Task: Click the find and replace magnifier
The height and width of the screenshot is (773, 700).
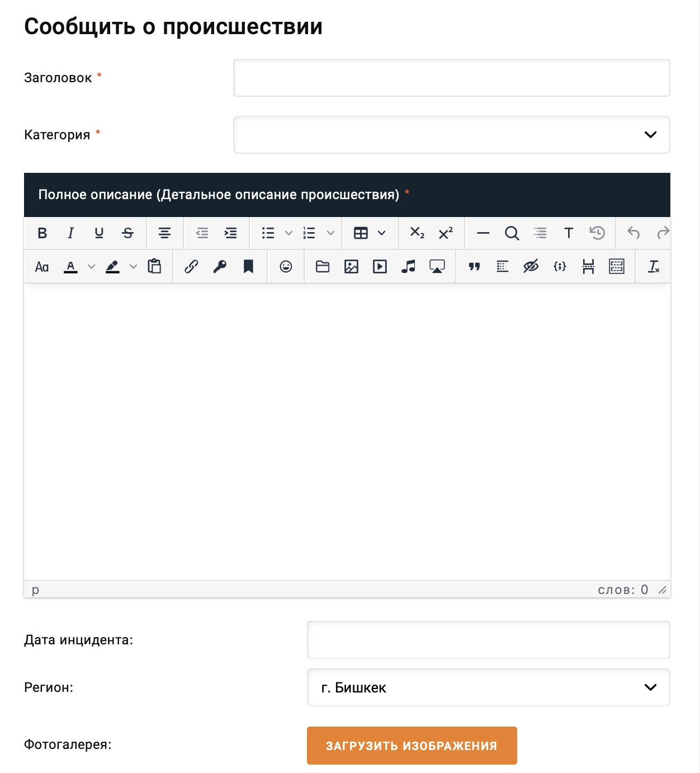Action: click(x=512, y=233)
